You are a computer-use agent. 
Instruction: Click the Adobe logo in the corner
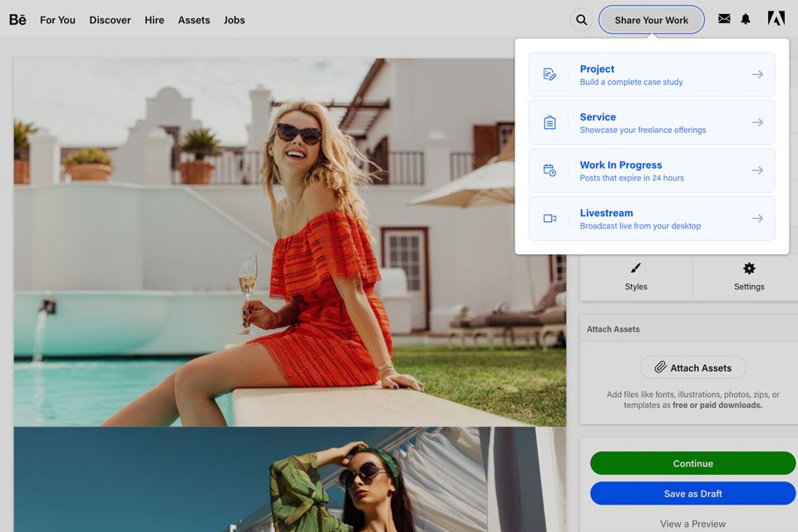(x=776, y=17)
